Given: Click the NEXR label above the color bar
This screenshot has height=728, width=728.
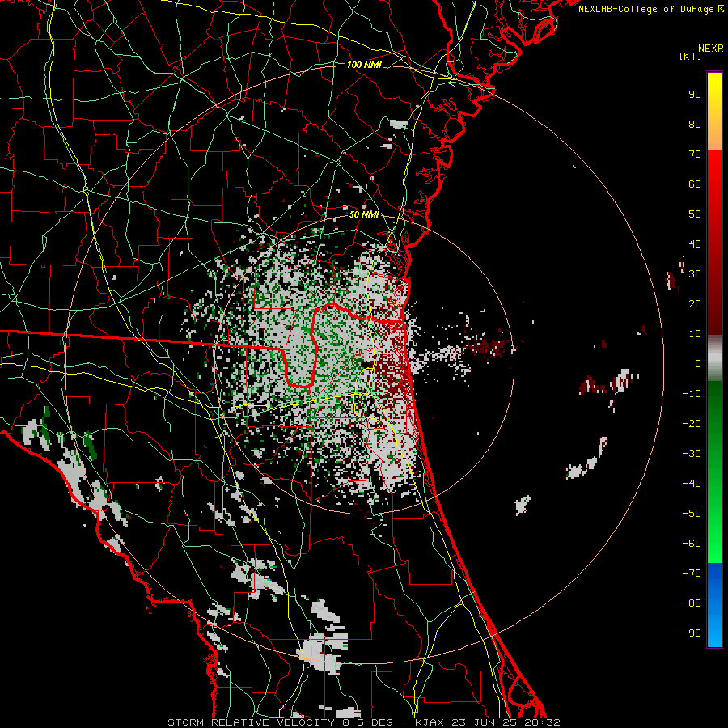Looking at the screenshot, I should (x=711, y=49).
